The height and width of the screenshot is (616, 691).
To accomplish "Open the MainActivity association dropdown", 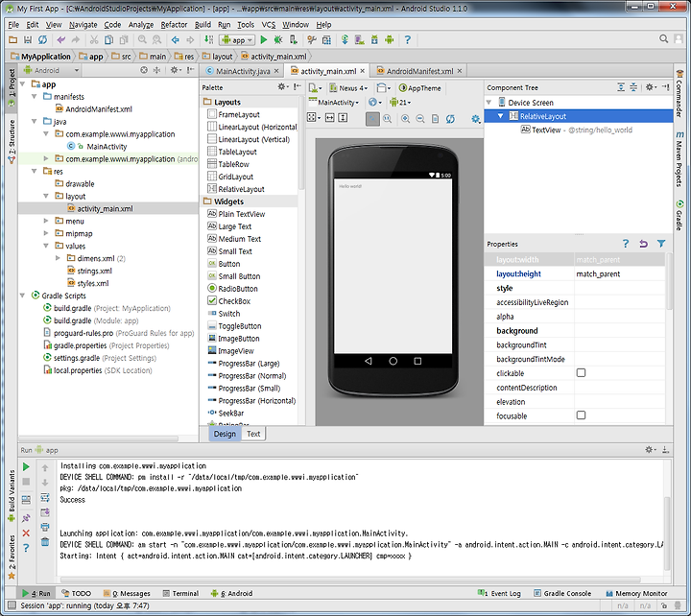I will click(x=334, y=103).
